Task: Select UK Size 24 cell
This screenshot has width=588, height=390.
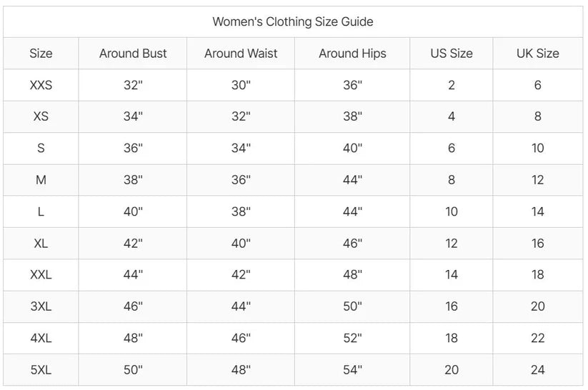Action: pyautogui.click(x=537, y=370)
